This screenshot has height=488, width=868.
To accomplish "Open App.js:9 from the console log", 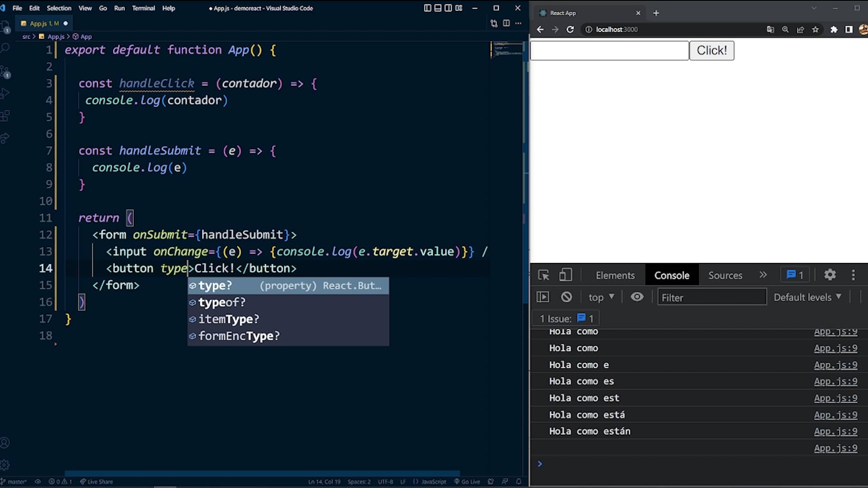I will click(x=836, y=348).
